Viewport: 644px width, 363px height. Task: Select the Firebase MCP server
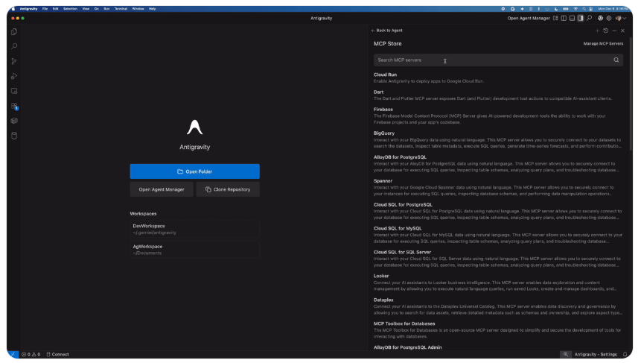[498, 116]
